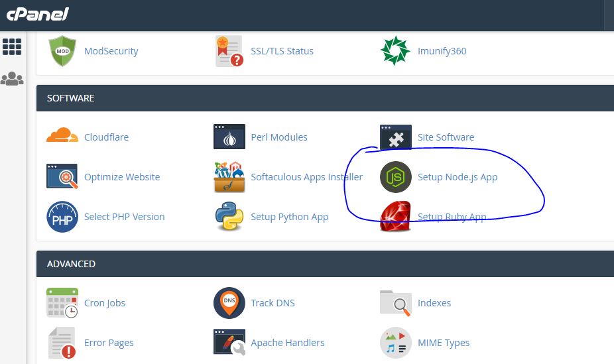The width and height of the screenshot is (614, 364).
Task: Click the cPanel logo
Action: 38,14
